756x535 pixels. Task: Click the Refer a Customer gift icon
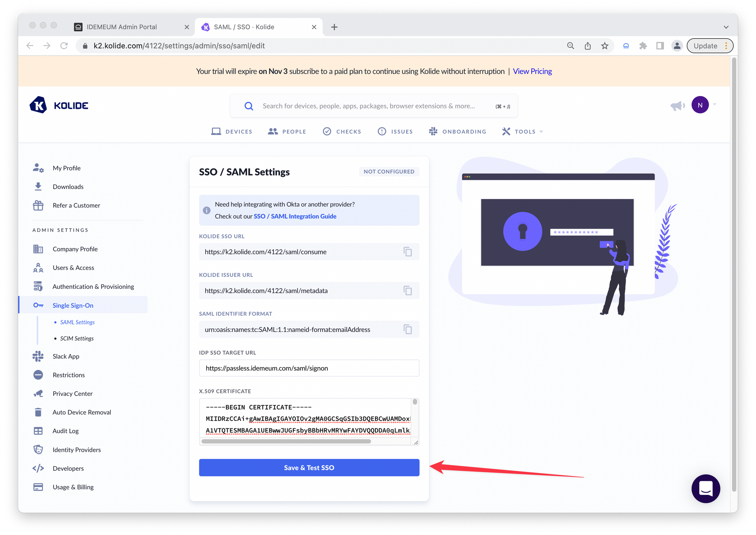pyautogui.click(x=38, y=205)
